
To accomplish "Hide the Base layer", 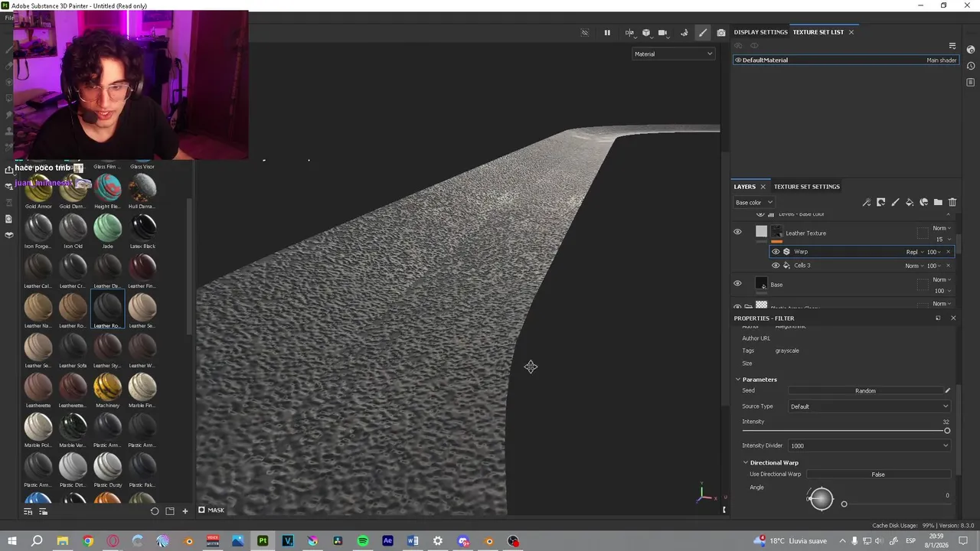I will (x=737, y=284).
